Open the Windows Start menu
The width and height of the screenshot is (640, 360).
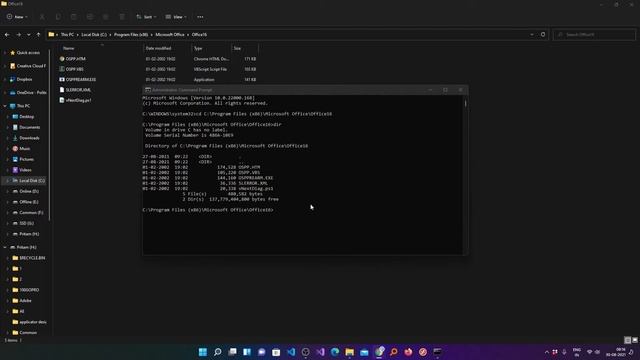click(x=203, y=352)
